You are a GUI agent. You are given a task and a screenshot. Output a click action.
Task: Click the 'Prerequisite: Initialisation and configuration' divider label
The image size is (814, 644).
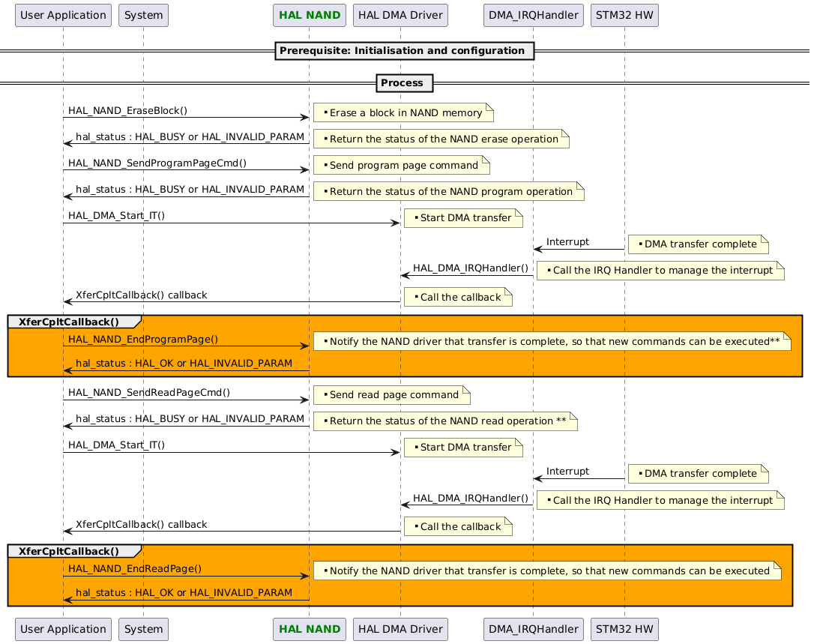pos(404,51)
